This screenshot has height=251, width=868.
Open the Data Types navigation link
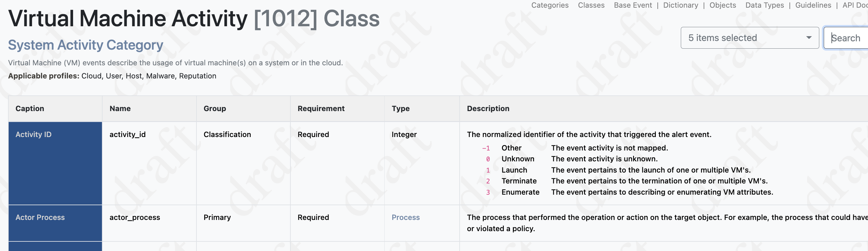(x=764, y=5)
